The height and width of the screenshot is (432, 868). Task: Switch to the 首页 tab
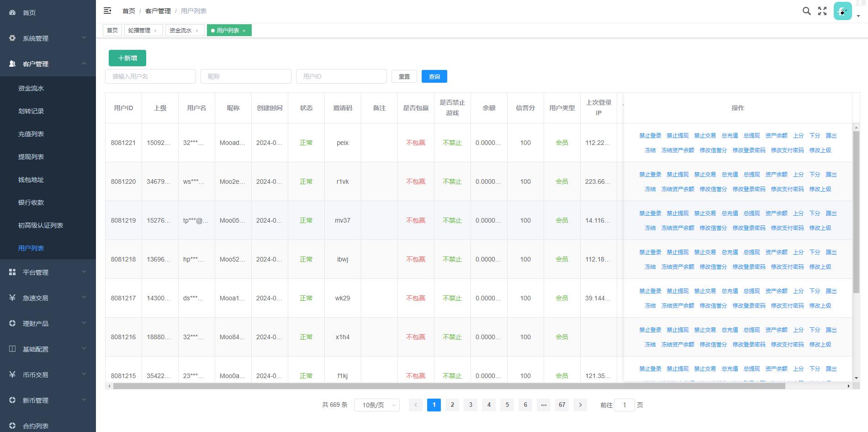112,31
